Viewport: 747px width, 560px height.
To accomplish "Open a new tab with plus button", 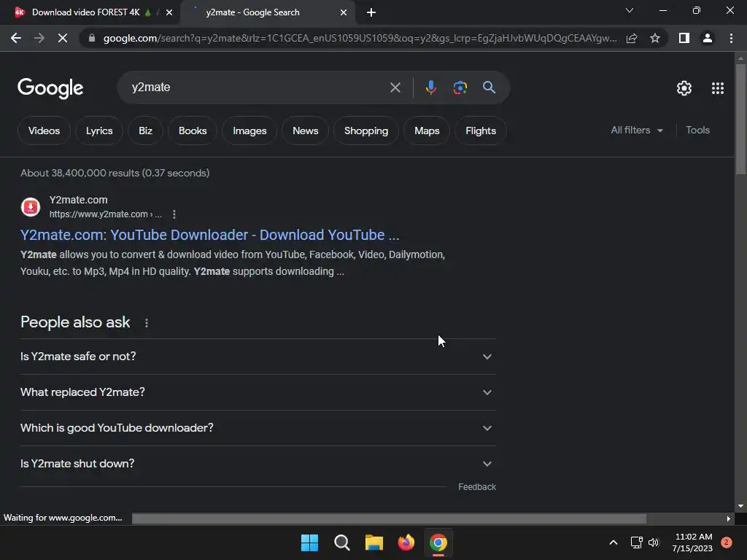I will 371,12.
